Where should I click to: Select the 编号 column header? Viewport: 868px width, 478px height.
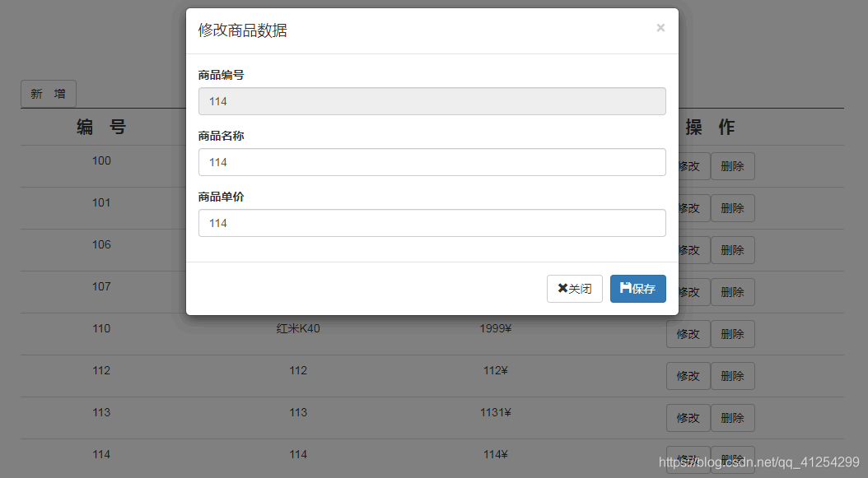point(101,128)
